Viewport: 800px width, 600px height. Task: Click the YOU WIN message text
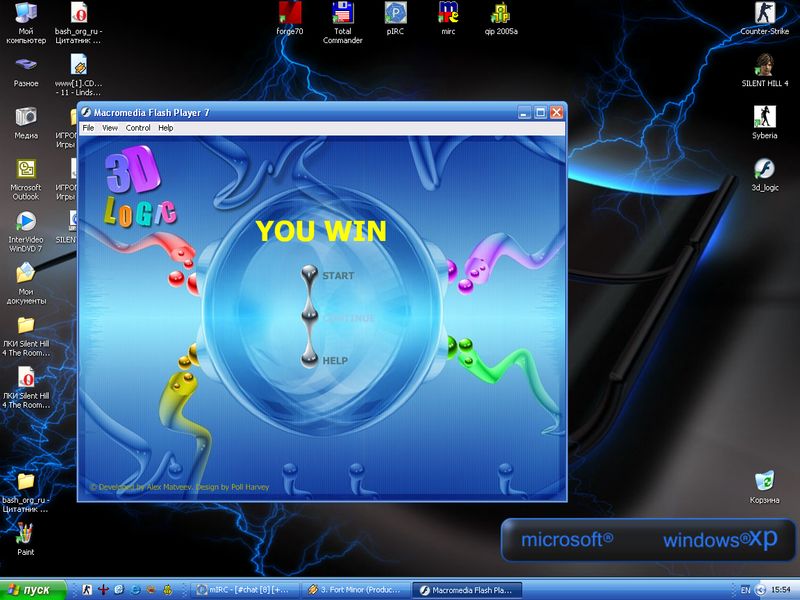click(321, 231)
